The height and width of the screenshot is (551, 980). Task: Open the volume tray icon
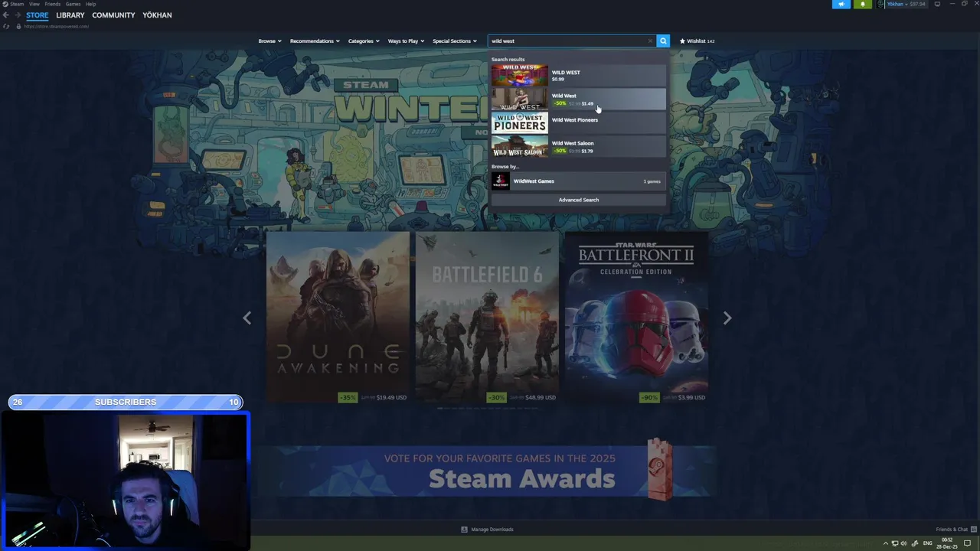pyautogui.click(x=903, y=543)
